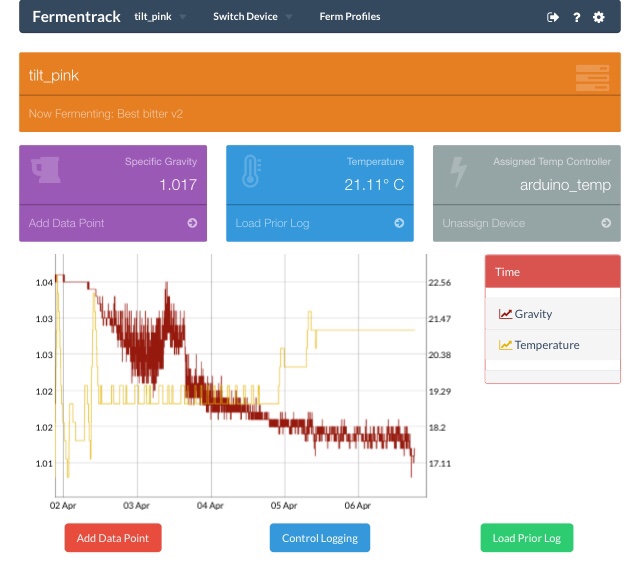Click the Now Fermenting: Best bitter v2 text
The height and width of the screenshot is (587, 640).
pos(106,114)
